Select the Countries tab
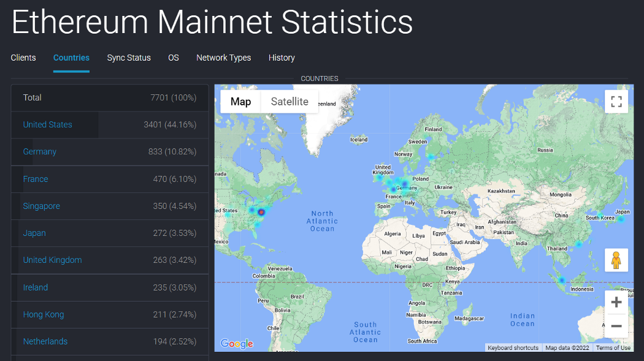This screenshot has width=644, height=361. click(71, 58)
